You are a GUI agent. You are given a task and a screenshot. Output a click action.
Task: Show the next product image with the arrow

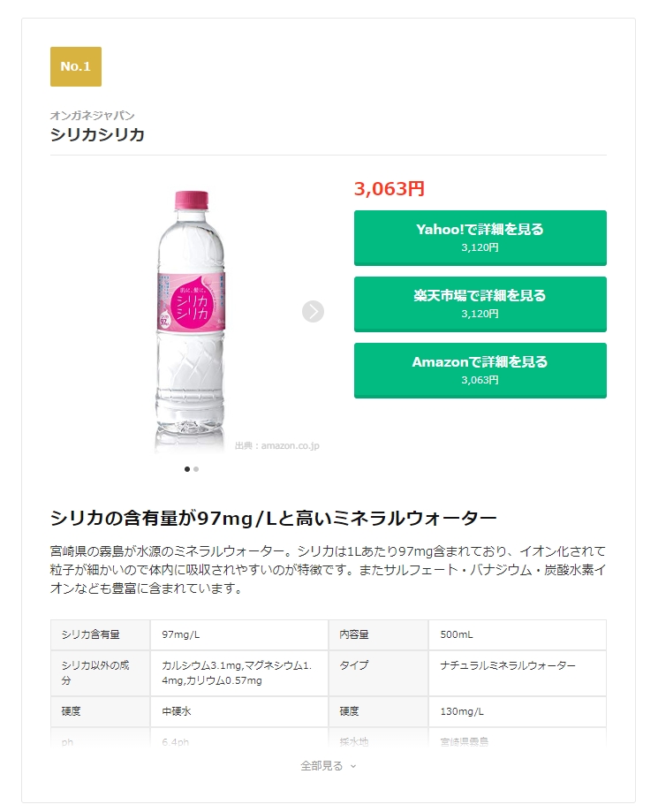pyautogui.click(x=313, y=311)
